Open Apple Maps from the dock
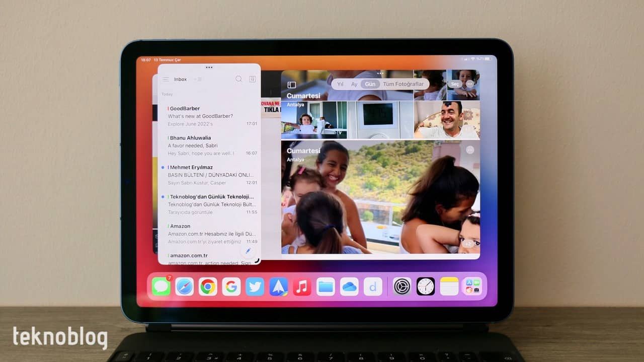Screen dimensions: 644x362 [278, 286]
